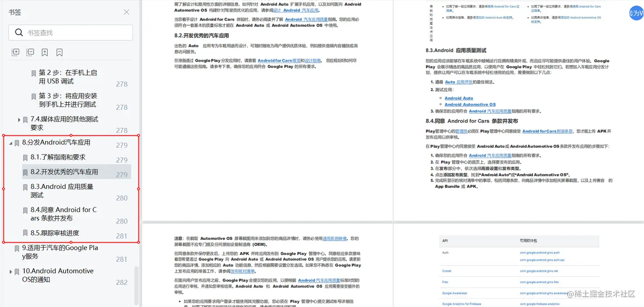The image size is (644, 307).
Task: Follow the 设计指南 link
Action: [x=313, y=60]
